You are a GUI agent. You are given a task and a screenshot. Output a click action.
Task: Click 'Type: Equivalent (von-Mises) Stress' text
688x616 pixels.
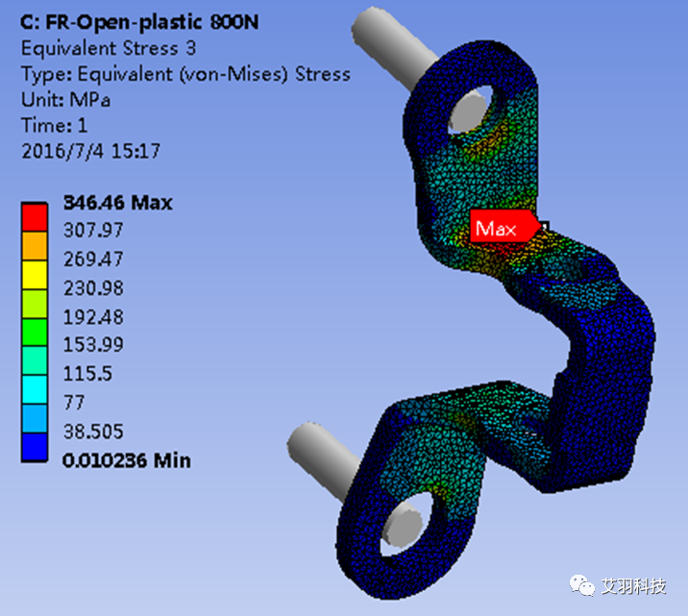(x=185, y=74)
